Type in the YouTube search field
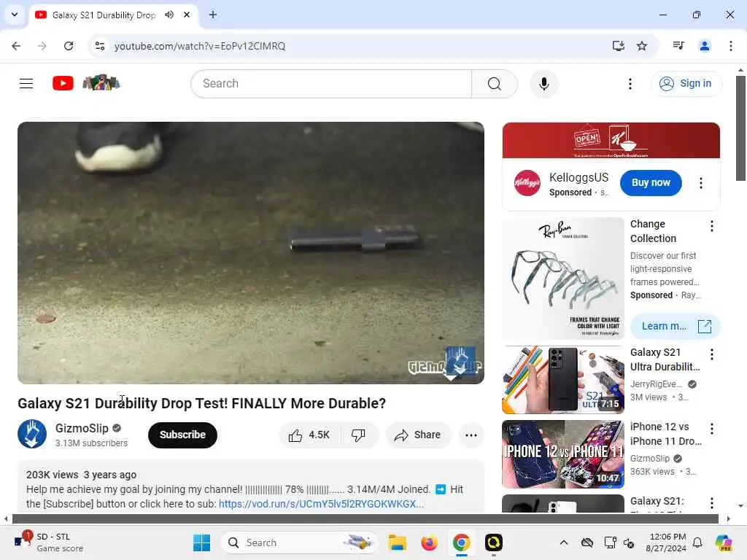The height and width of the screenshot is (560, 747). 332,84
